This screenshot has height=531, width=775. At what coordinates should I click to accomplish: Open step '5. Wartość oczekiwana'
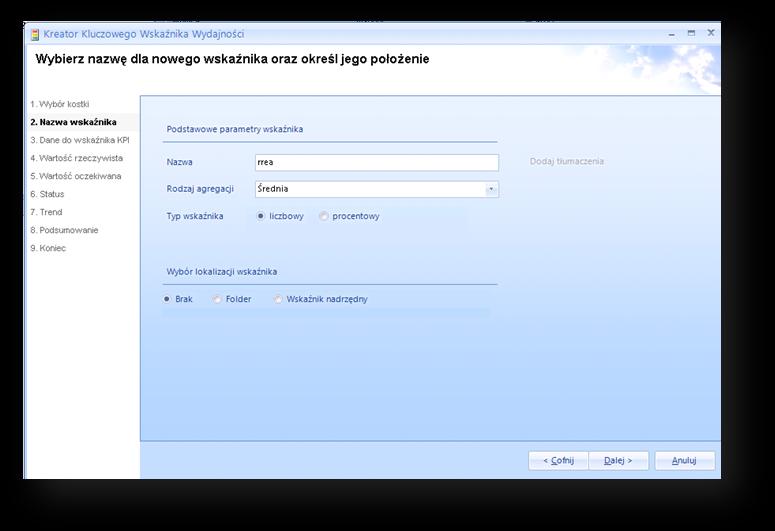75,176
